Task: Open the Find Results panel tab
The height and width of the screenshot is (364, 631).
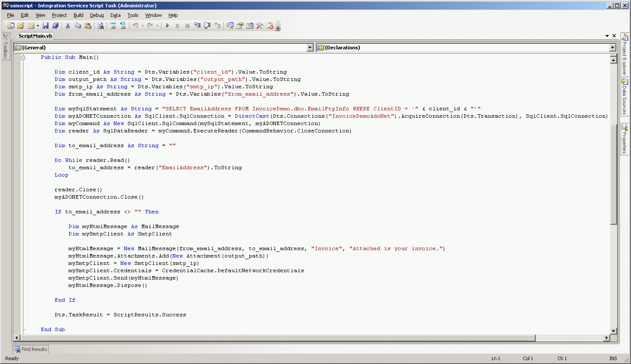Action: pos(30,349)
